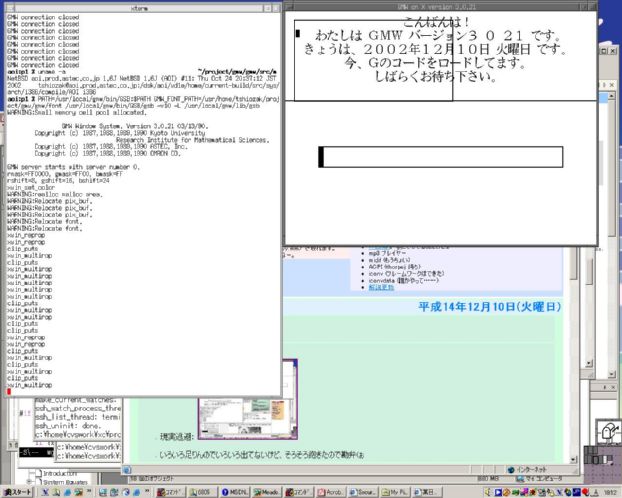622x498 pixels.
Task: Expand the first quick launch overflow chevron
Action: (89, 491)
